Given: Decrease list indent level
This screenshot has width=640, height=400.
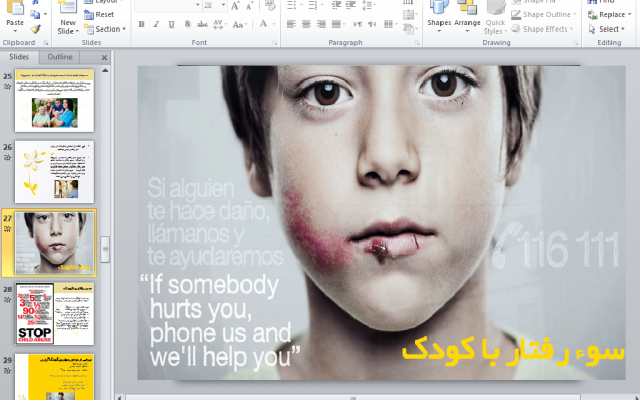Looking at the screenshot, I should pos(336,5).
